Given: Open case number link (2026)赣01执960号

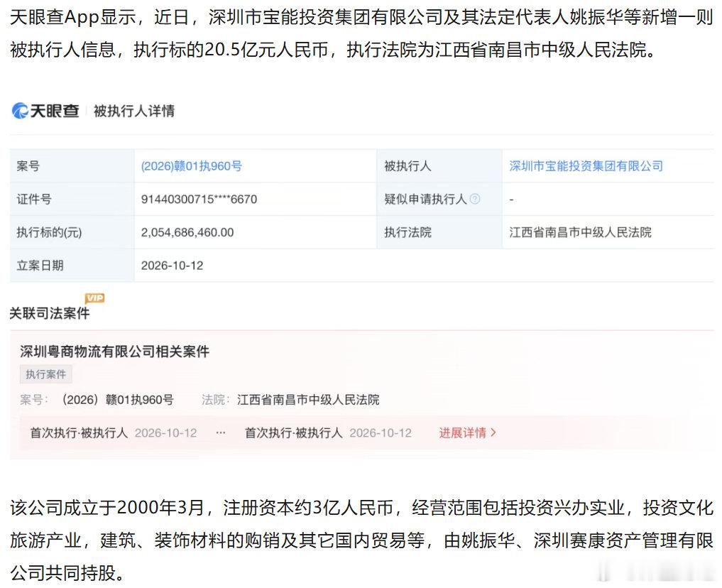Looking at the screenshot, I should click(192, 165).
